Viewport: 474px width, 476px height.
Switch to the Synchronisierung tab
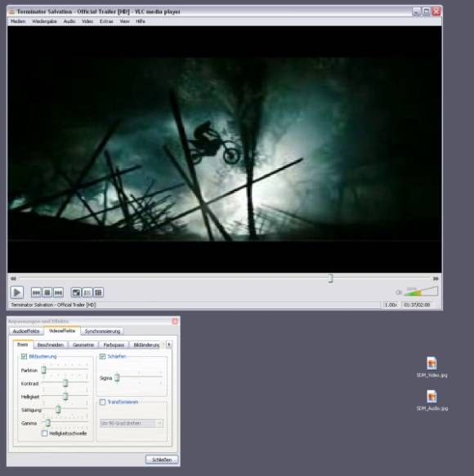tap(102, 331)
